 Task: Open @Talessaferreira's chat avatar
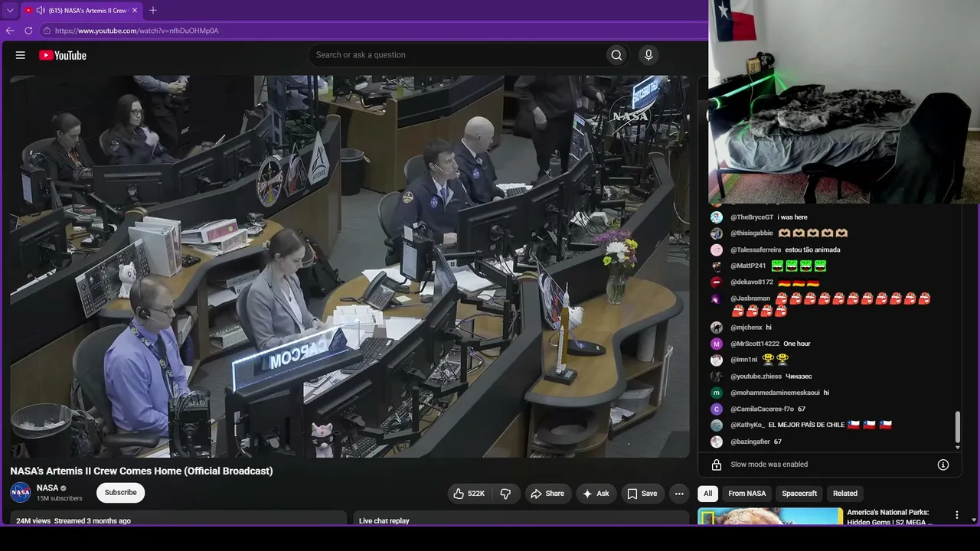pyautogui.click(x=717, y=249)
